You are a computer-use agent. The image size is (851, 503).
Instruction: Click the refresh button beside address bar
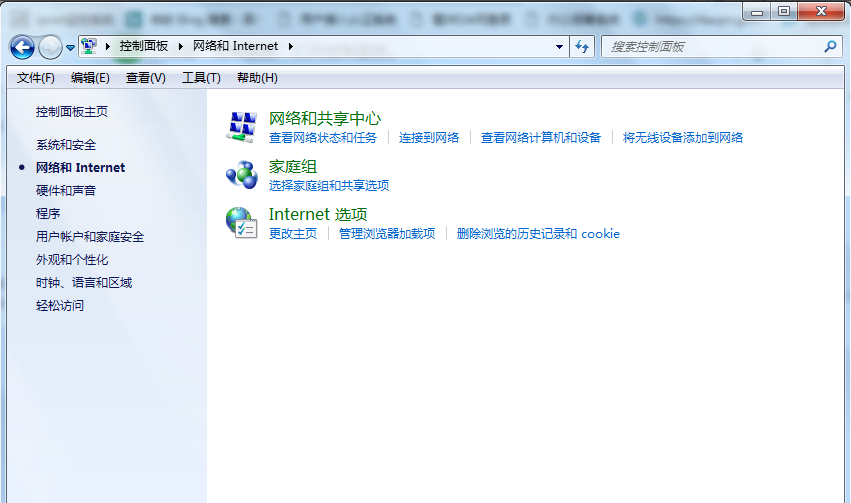click(583, 47)
